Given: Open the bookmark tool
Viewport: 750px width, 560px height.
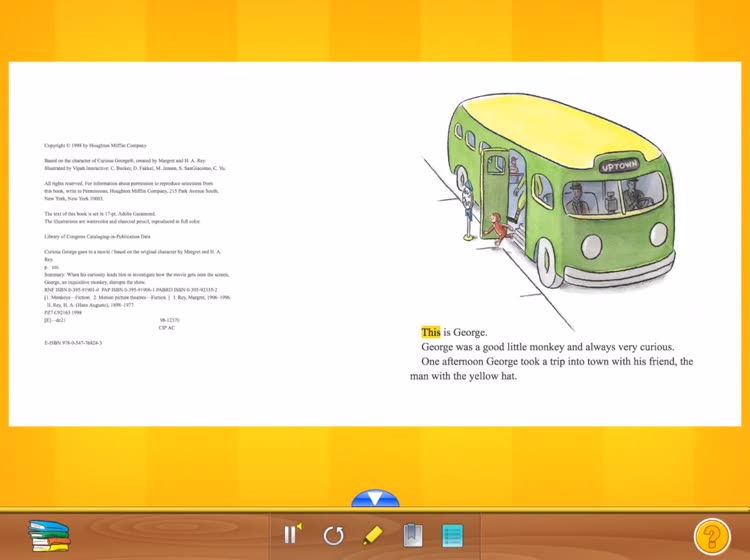Looking at the screenshot, I should pos(413,535).
